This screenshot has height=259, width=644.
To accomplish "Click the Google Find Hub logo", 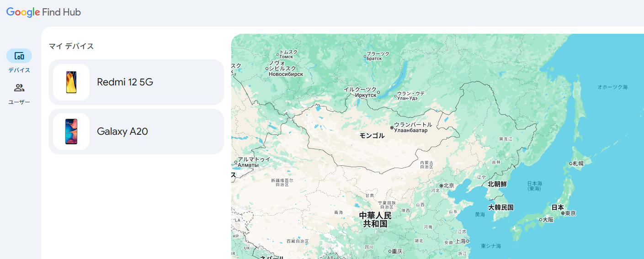I will pos(44,12).
